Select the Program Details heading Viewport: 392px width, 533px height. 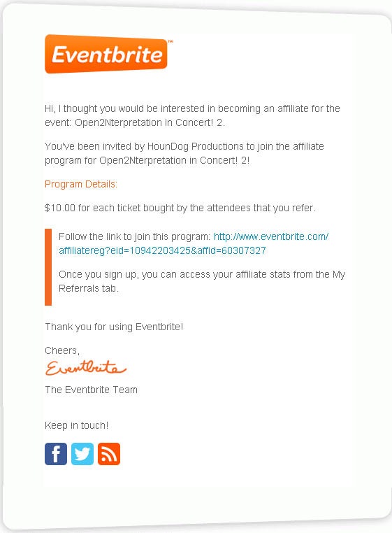click(x=81, y=184)
